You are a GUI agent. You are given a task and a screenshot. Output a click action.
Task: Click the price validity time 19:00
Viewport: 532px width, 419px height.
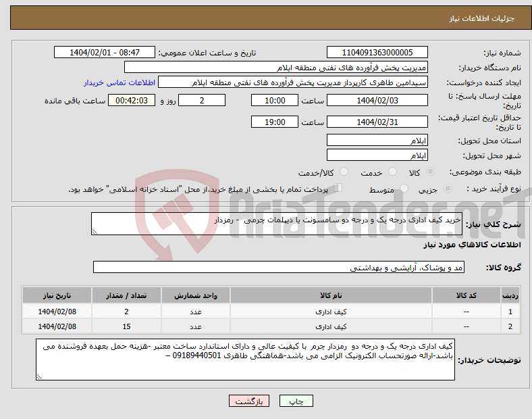pyautogui.click(x=275, y=122)
